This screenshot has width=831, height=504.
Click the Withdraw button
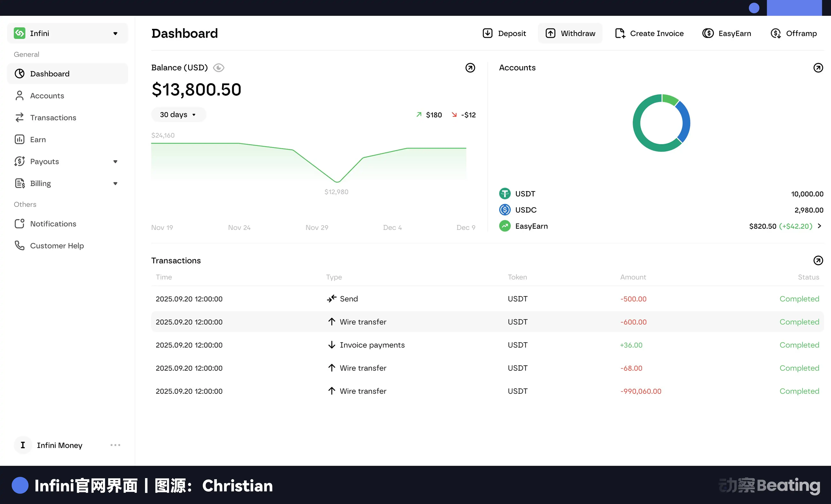pos(570,33)
